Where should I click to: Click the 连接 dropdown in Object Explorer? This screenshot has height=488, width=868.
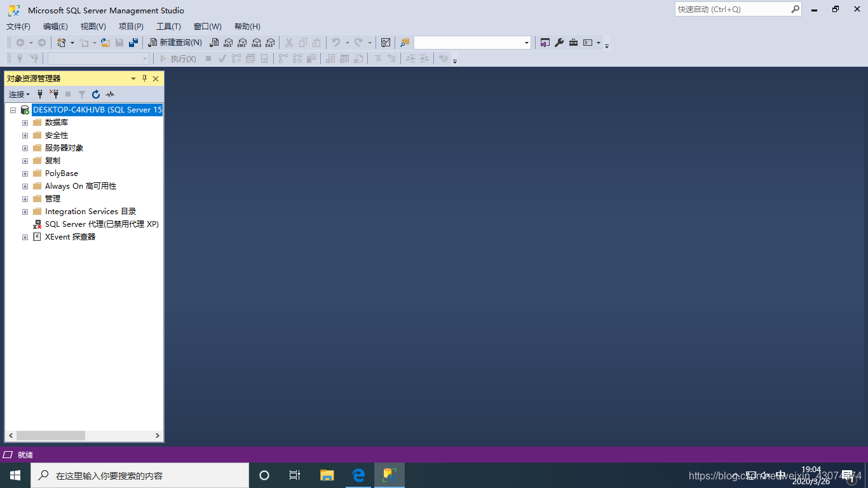pyautogui.click(x=19, y=94)
